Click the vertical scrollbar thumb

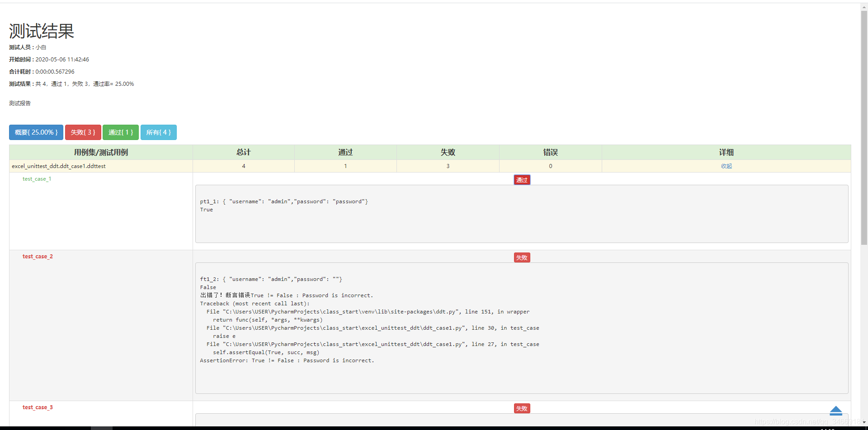[x=864, y=127]
